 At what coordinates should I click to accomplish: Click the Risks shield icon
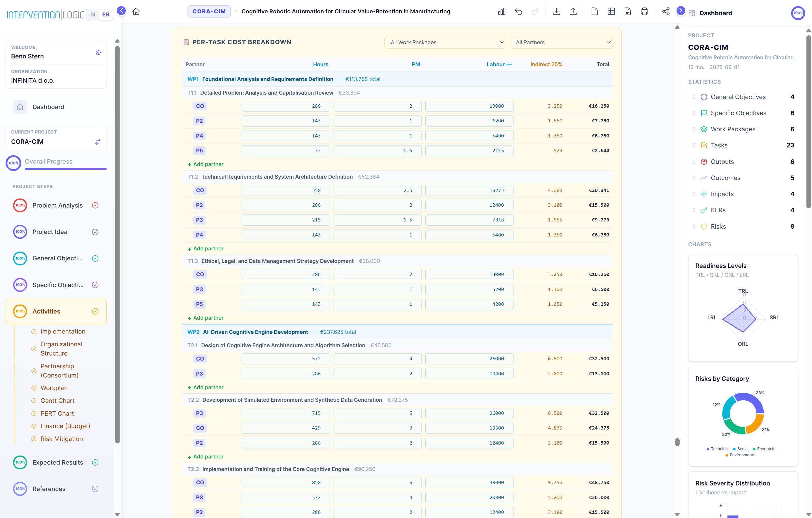tap(704, 227)
